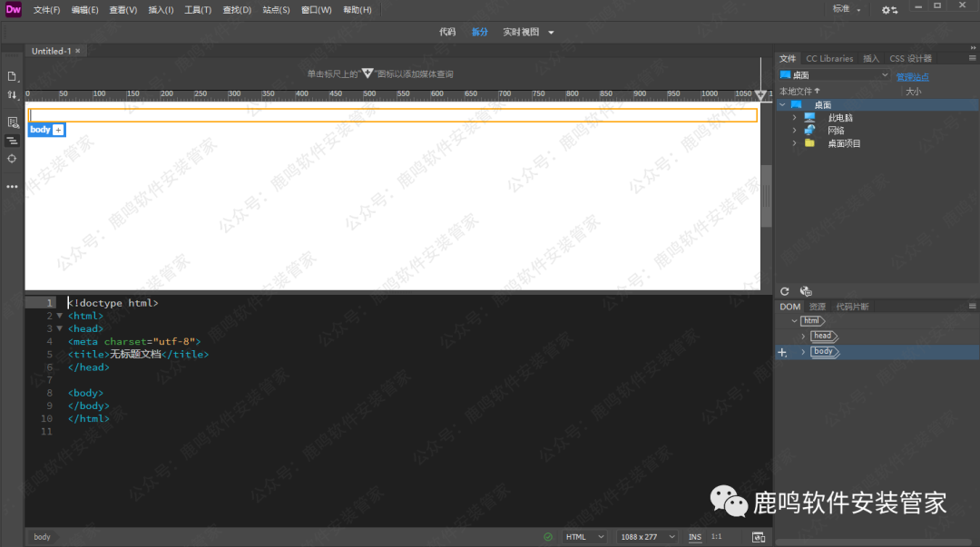Switch to the CSS 设计器 tab
The width and height of the screenshot is (980, 547).
pos(910,59)
